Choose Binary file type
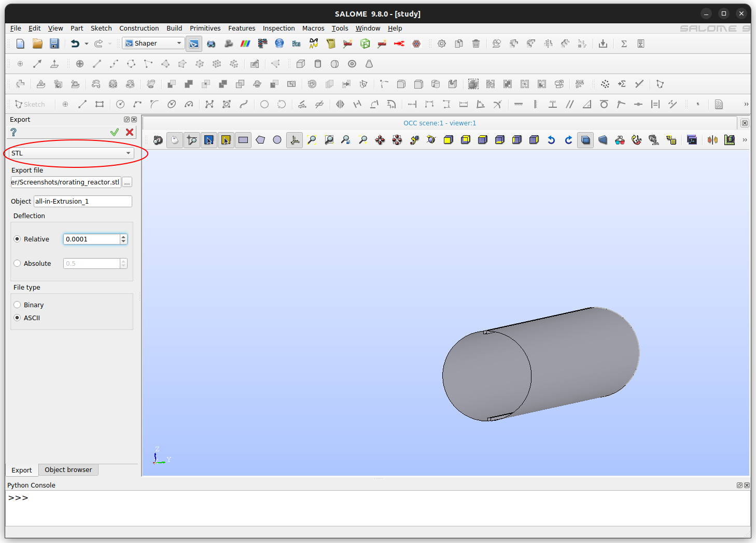The height and width of the screenshot is (543, 756). [x=17, y=305]
